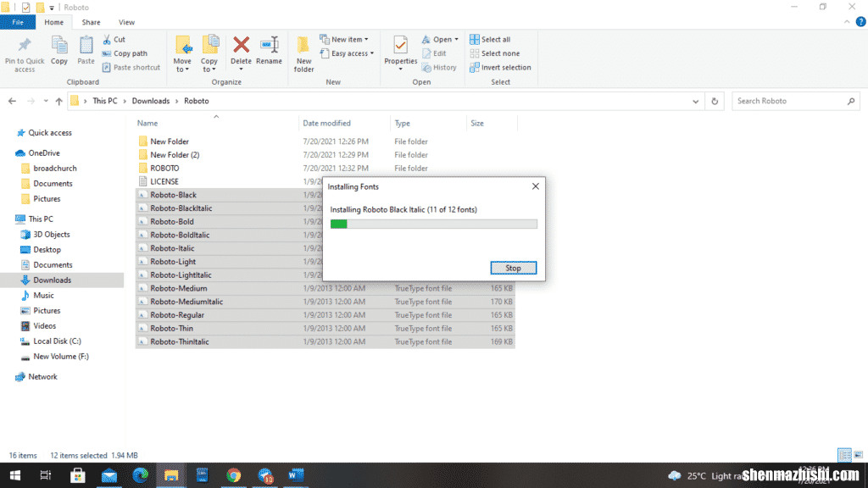Refresh the Roboto folder view
This screenshot has width=868, height=488.
coord(715,102)
